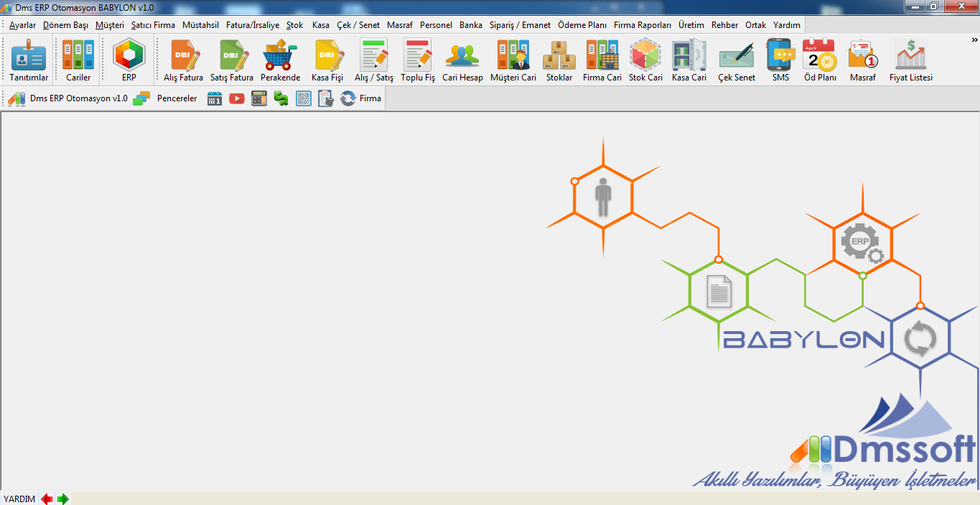Open the Stok menu
This screenshot has width=980, height=505.
click(x=294, y=25)
